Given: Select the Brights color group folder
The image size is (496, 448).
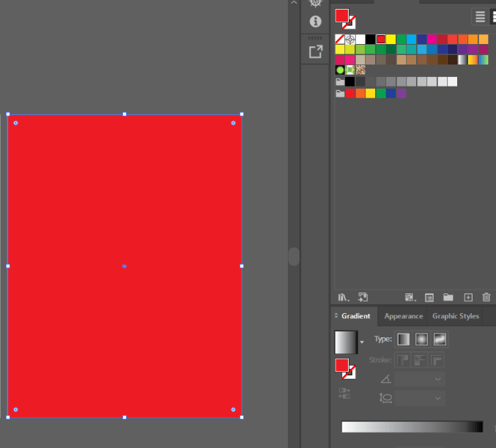Looking at the screenshot, I should [x=340, y=94].
